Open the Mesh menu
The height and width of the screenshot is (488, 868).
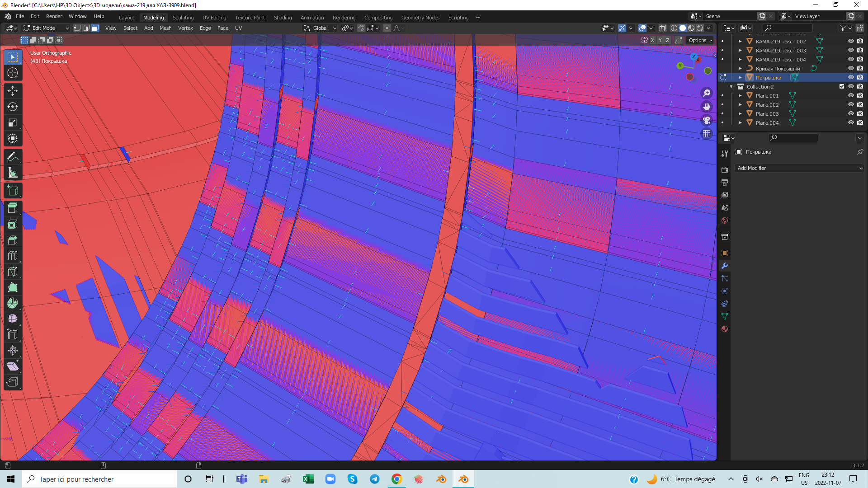point(165,28)
